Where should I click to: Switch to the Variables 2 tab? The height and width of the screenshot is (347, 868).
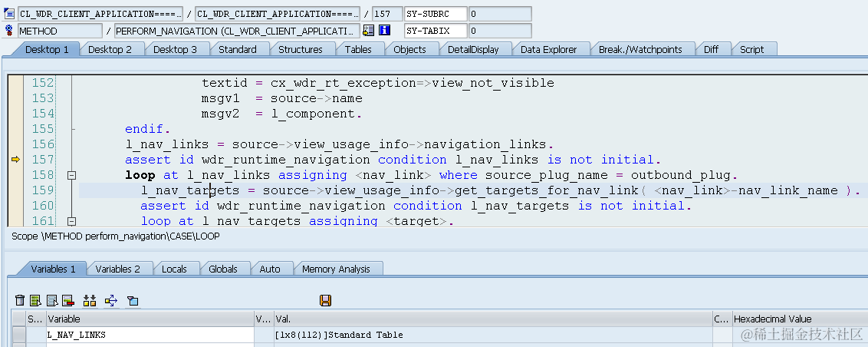118,269
